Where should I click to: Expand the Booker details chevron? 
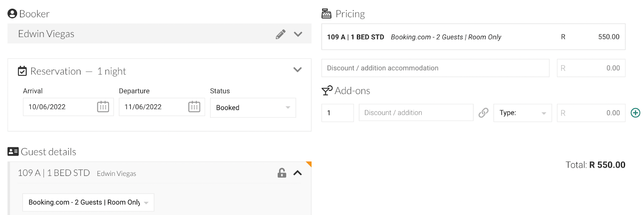(x=298, y=34)
